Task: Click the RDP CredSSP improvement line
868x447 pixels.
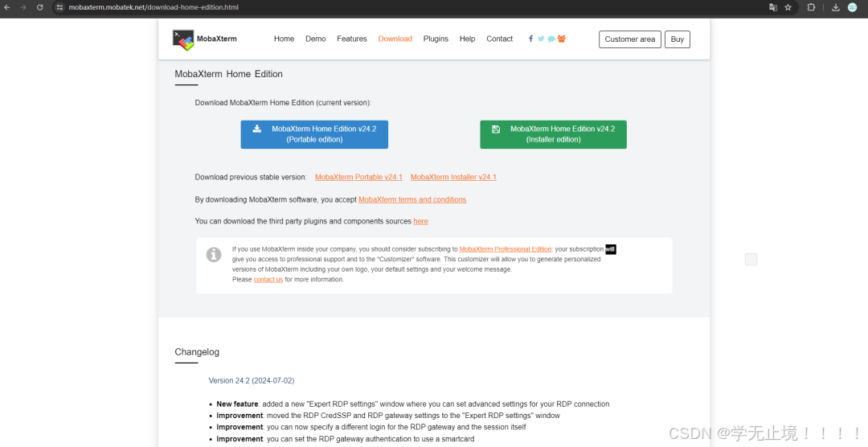Action: (x=388, y=416)
